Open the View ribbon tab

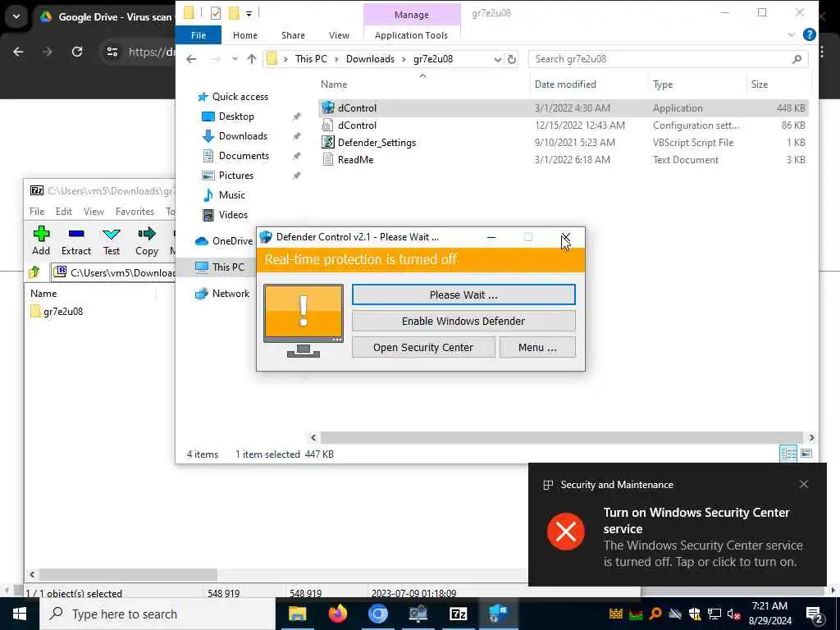point(339,35)
